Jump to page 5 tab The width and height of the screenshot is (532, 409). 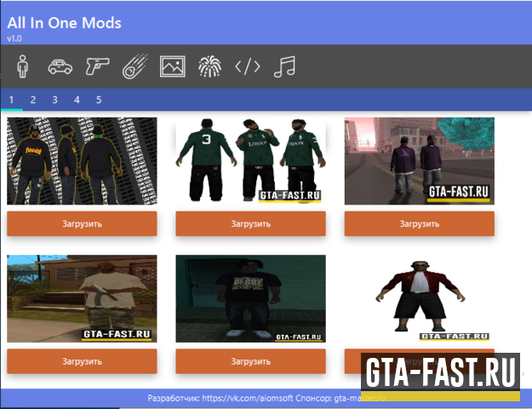99,100
